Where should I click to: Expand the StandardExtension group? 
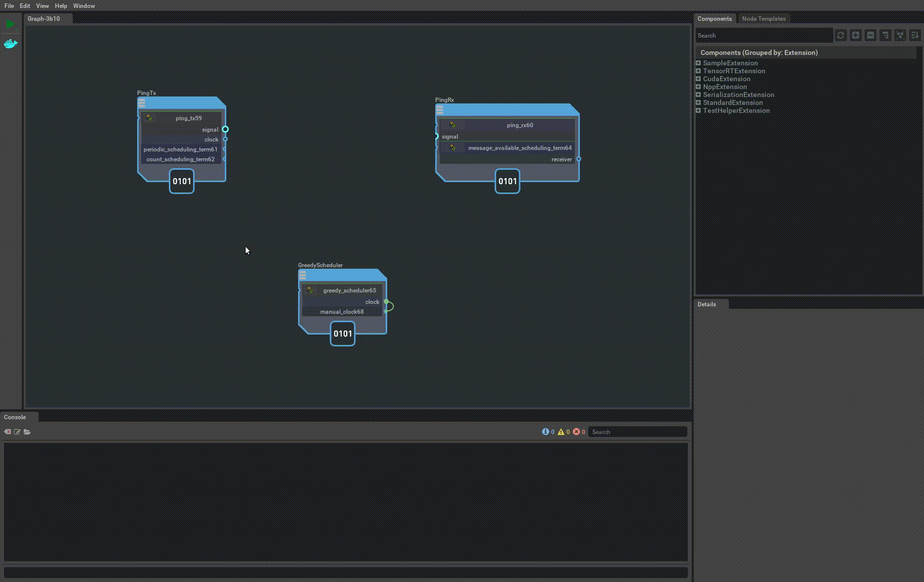pos(698,102)
